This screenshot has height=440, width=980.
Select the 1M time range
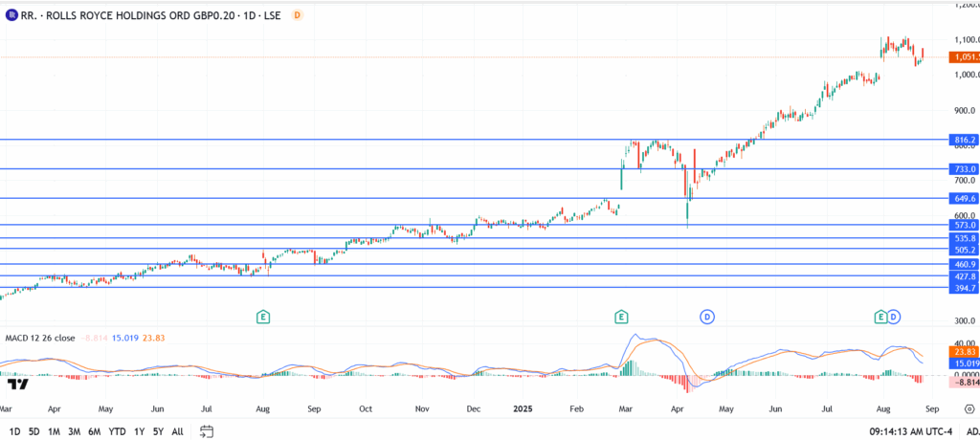pos(54,431)
